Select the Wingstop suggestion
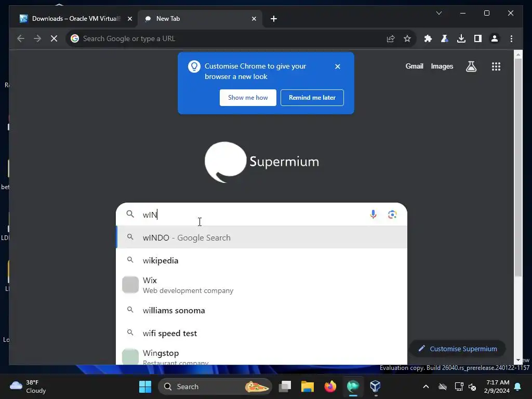This screenshot has width=532, height=399. point(262,355)
